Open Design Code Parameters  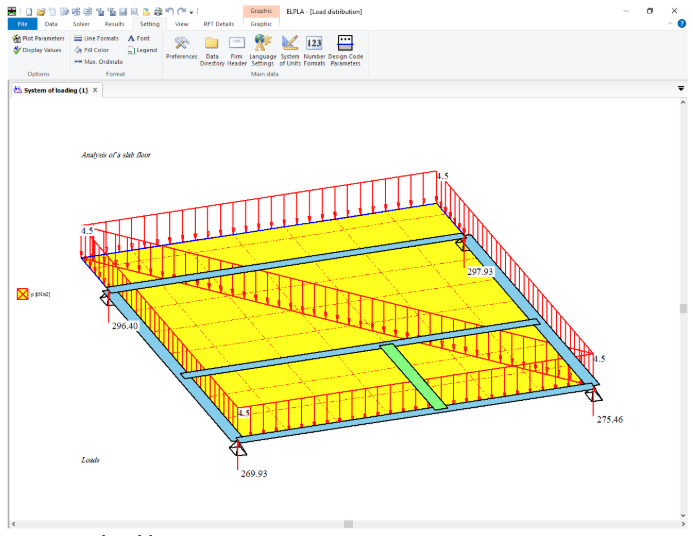(x=345, y=51)
